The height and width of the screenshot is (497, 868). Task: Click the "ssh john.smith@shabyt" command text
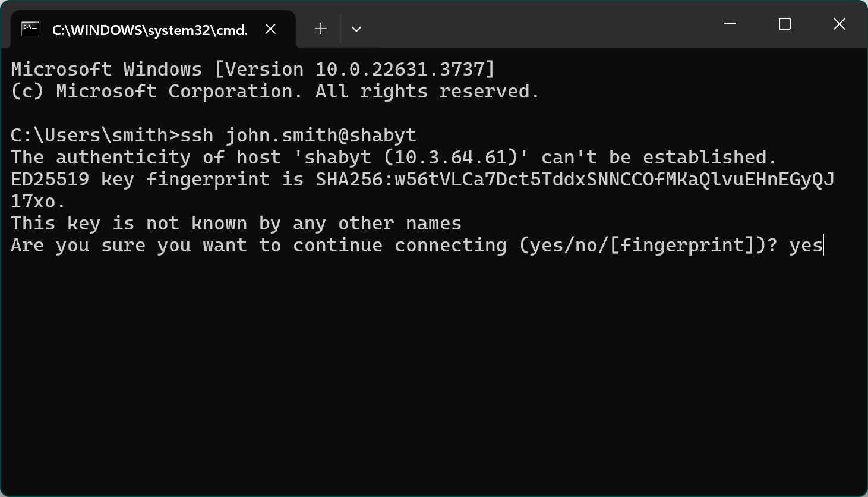pos(298,136)
